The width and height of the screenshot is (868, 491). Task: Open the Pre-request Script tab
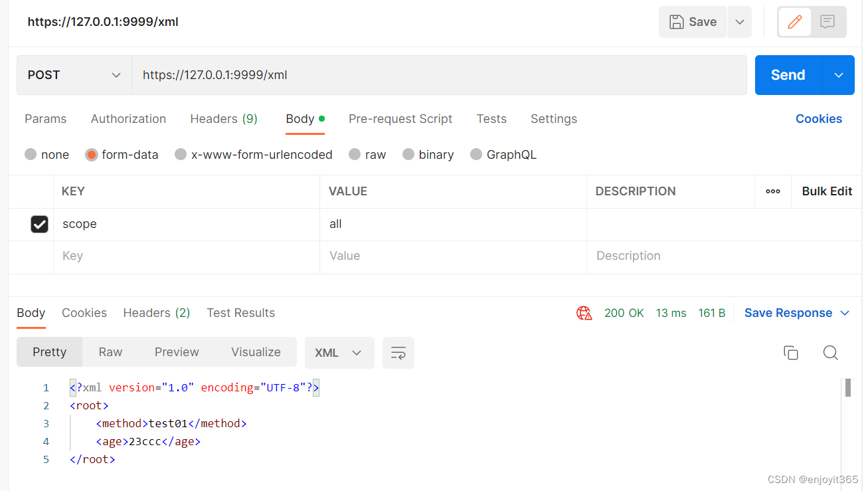(x=400, y=119)
